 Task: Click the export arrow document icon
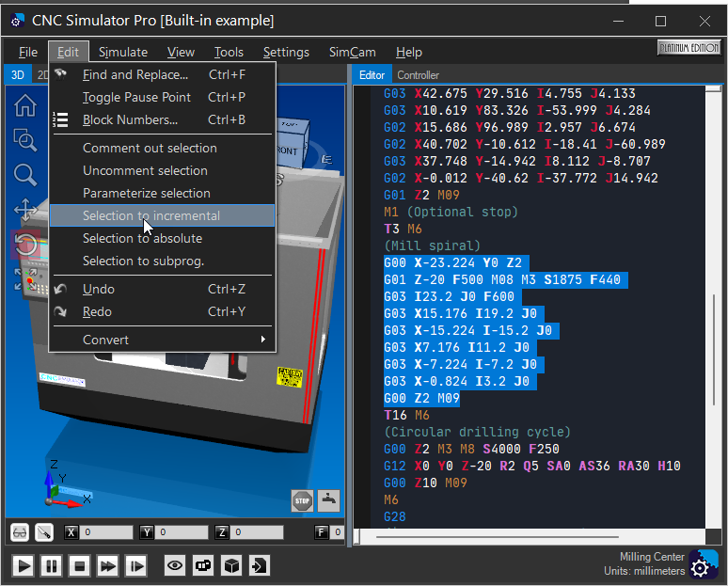click(260, 565)
